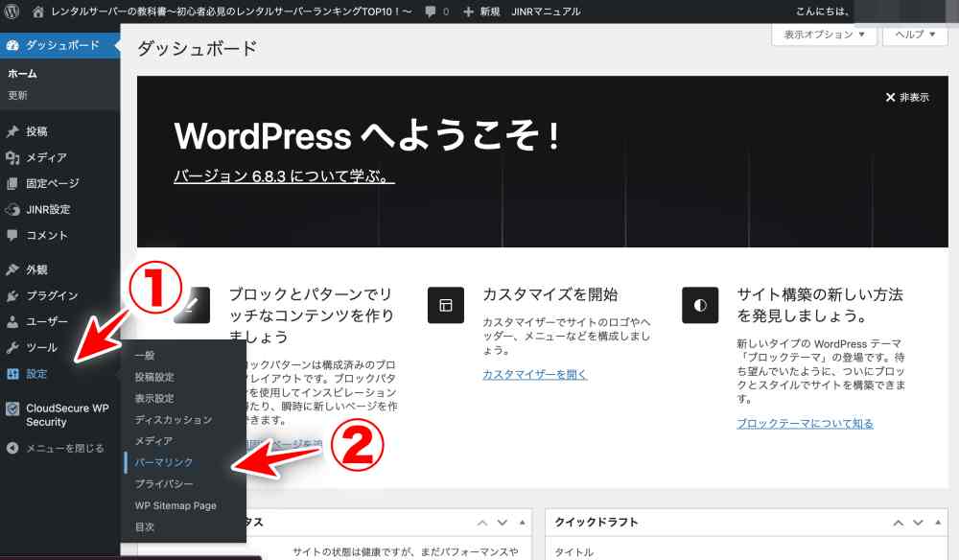Expand the 表示オプション dropdown
Image resolution: width=959 pixels, height=560 pixels.
pyautogui.click(x=824, y=35)
